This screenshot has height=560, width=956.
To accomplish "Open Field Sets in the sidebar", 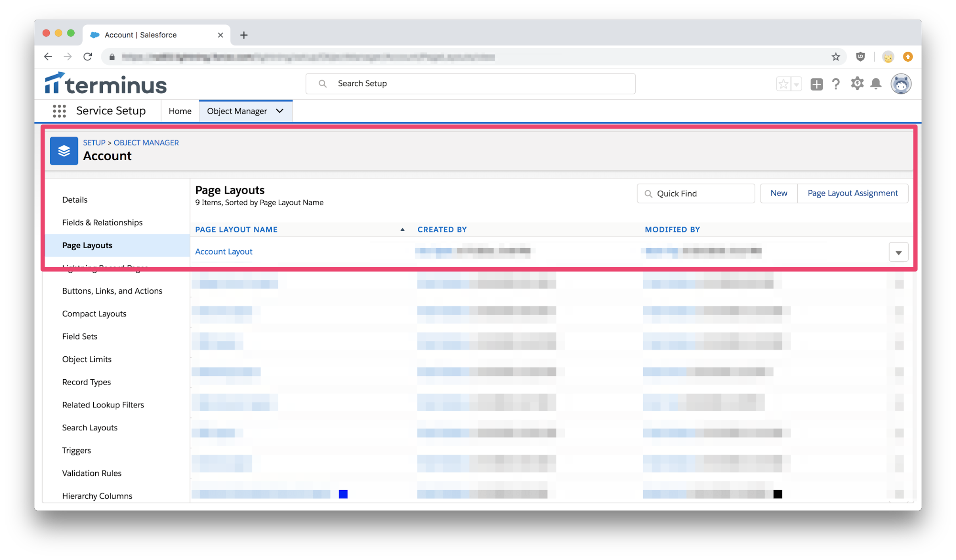I will [80, 337].
